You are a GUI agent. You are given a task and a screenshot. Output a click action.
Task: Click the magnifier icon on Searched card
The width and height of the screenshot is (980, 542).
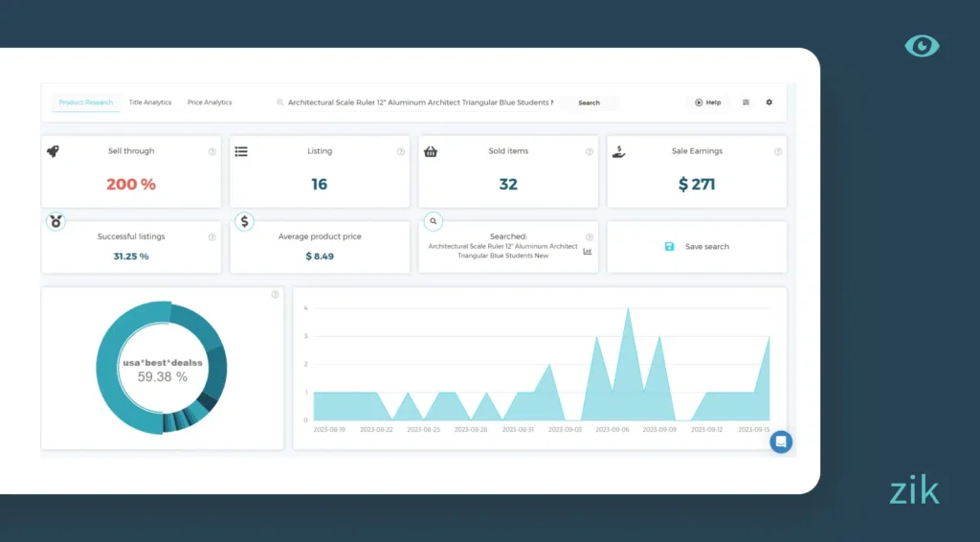(x=434, y=221)
